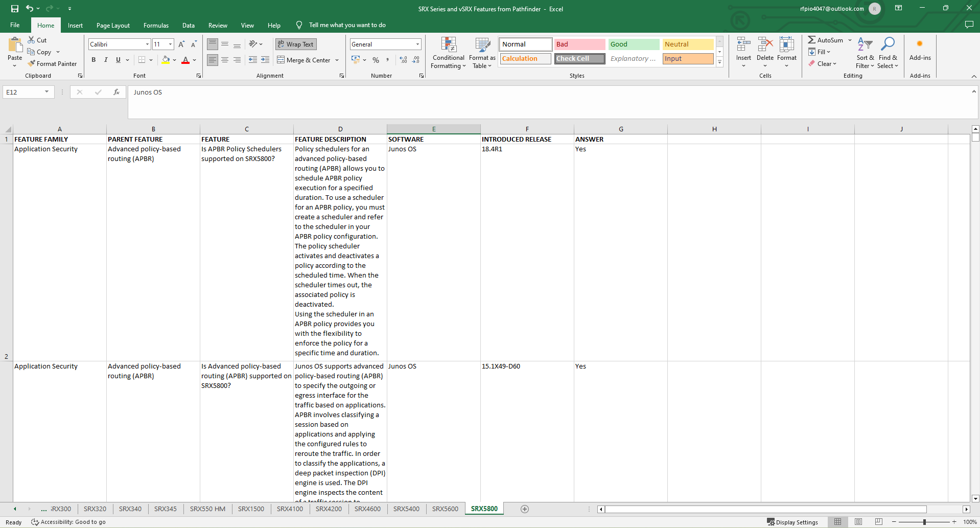Click the Save icon in the title bar
This screenshot has height=528, width=980.
[x=15, y=9]
